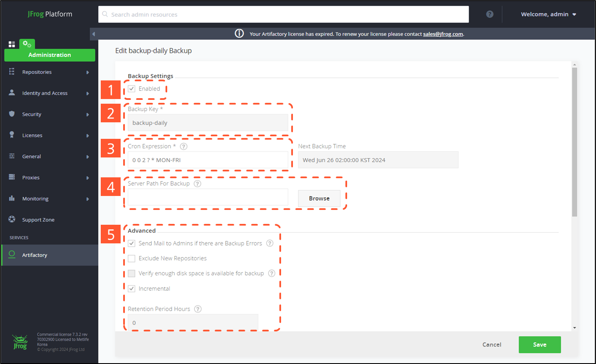Enable Exclude New Repositories checkbox

pyautogui.click(x=132, y=259)
